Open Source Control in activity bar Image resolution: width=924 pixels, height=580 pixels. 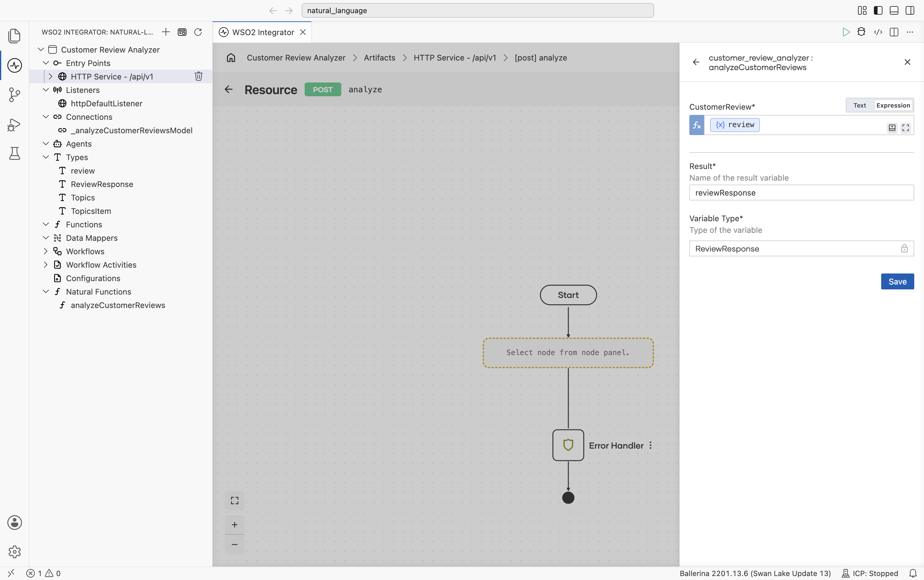14,95
